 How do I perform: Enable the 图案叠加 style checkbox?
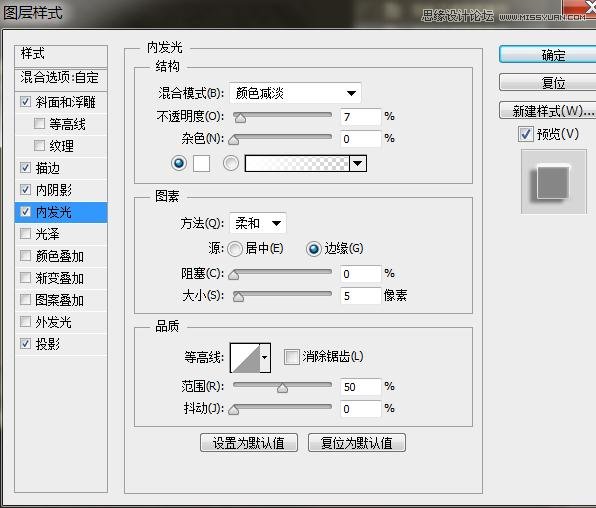[x=25, y=300]
